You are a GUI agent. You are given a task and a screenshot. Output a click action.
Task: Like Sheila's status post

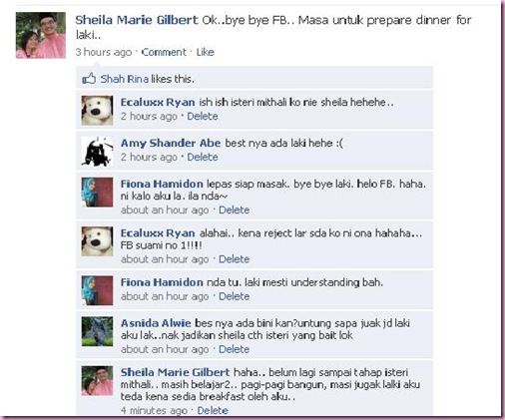click(205, 52)
